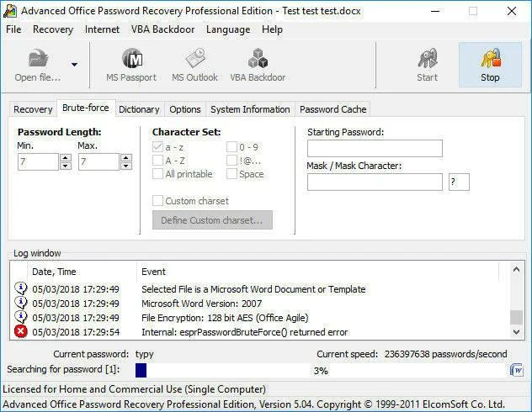
Task: Open the Language menu
Action: click(x=228, y=29)
